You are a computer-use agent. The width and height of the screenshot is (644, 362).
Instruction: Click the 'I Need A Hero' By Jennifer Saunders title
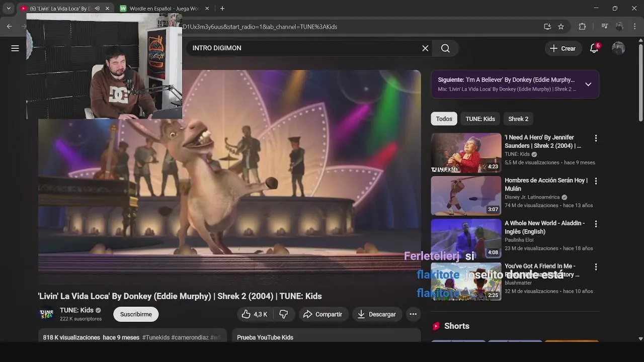tap(542, 141)
